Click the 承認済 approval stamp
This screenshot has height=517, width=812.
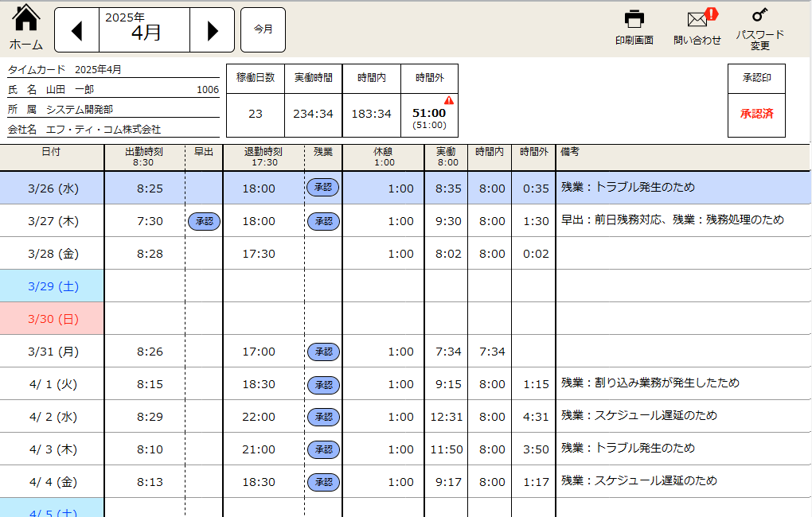coord(756,114)
